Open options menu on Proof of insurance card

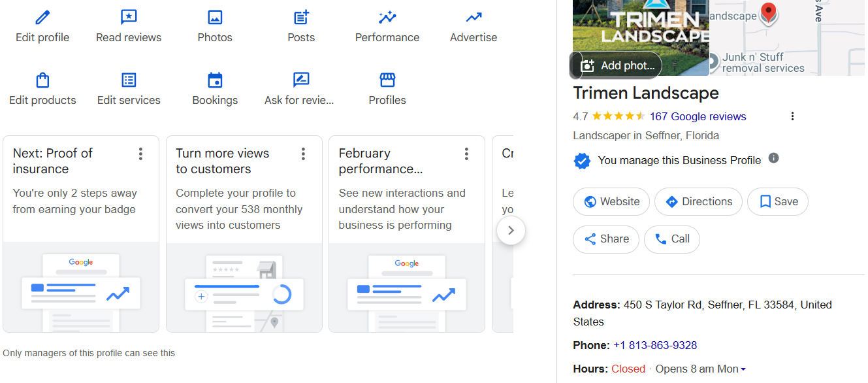140,154
